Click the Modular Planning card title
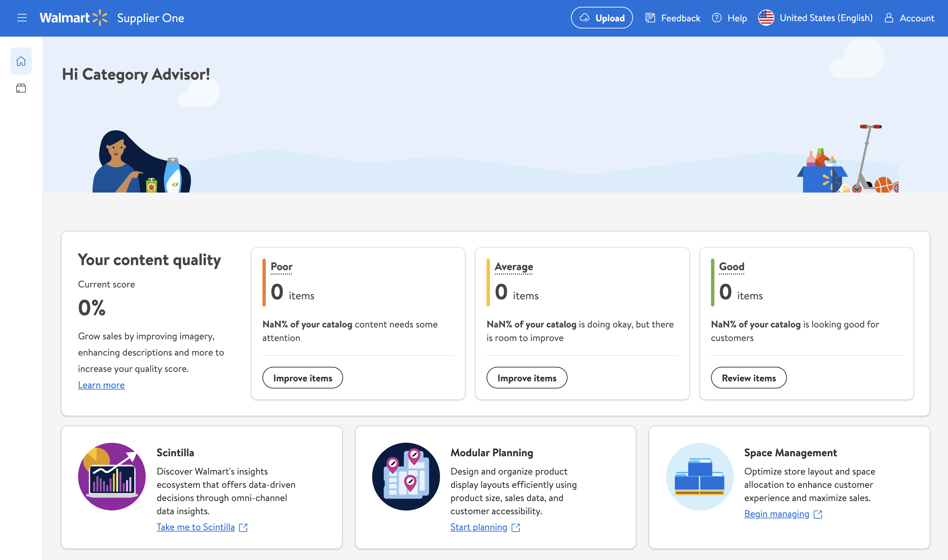 pos(492,453)
